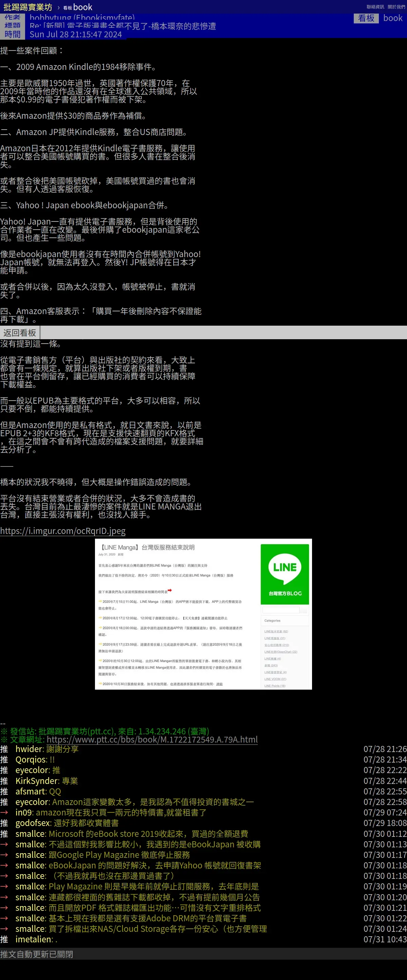Click the timestamp 07/31 10:43

tap(385, 939)
